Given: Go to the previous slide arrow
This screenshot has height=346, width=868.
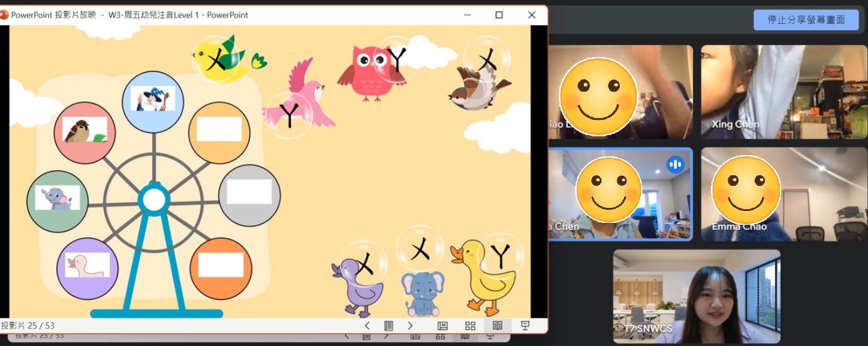Looking at the screenshot, I should (367, 325).
